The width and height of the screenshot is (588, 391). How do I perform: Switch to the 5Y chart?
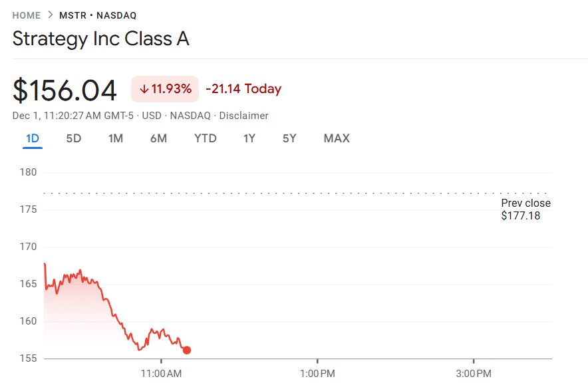tap(289, 138)
